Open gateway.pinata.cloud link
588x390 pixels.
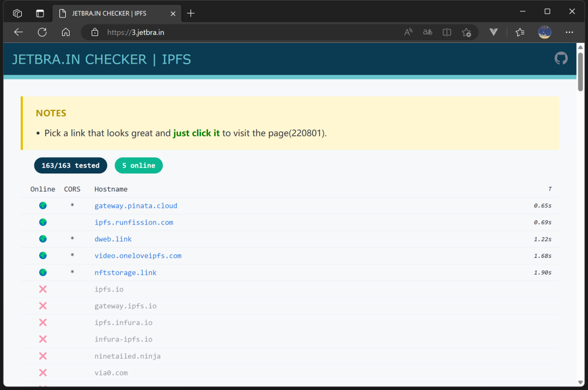coord(136,206)
